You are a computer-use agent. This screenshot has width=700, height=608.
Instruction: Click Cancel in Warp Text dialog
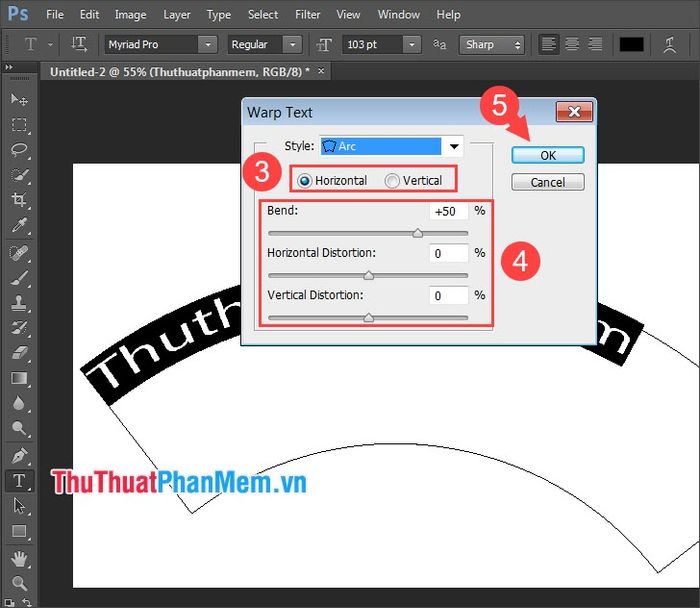[548, 182]
